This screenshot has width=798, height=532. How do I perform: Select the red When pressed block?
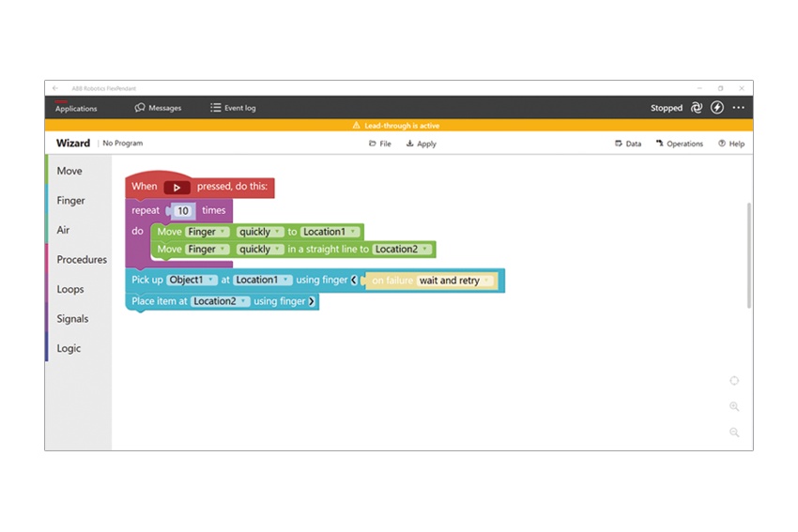199,186
